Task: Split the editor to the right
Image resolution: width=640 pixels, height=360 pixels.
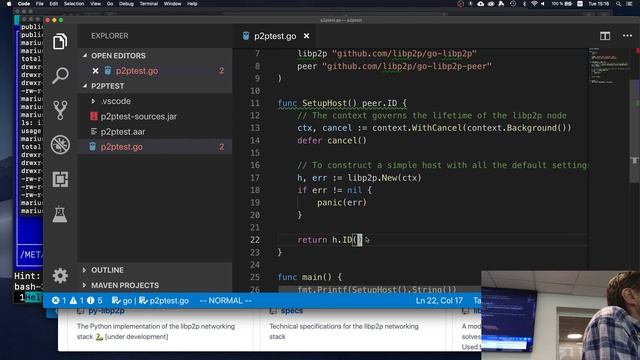Action: 605,36
